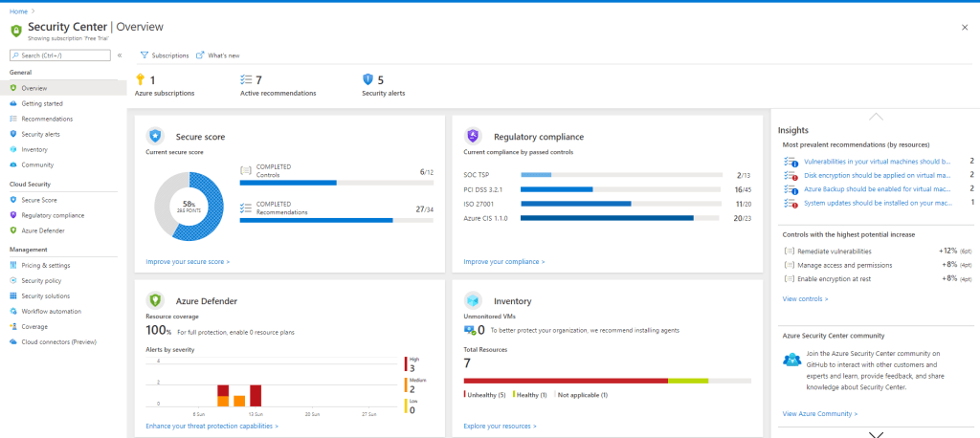This screenshot has height=438, width=980.
Task: Click the Subscriptions filter icon
Action: pyautogui.click(x=145, y=55)
